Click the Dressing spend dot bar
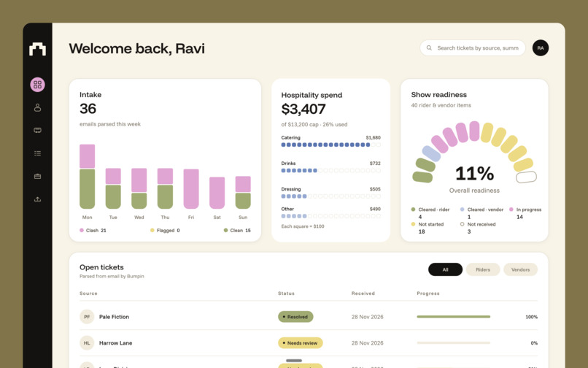Screen dimensions: 588x368 330,196
